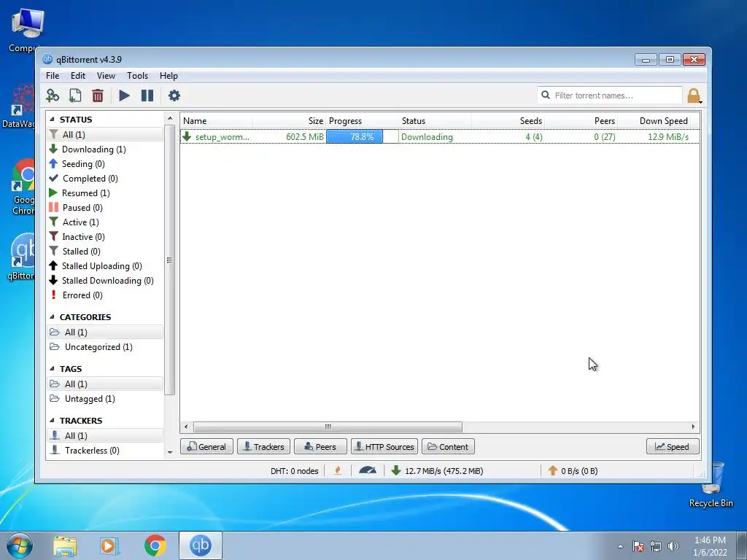Click the Resume play toolbar icon
This screenshot has height=560, width=747.
tap(124, 96)
